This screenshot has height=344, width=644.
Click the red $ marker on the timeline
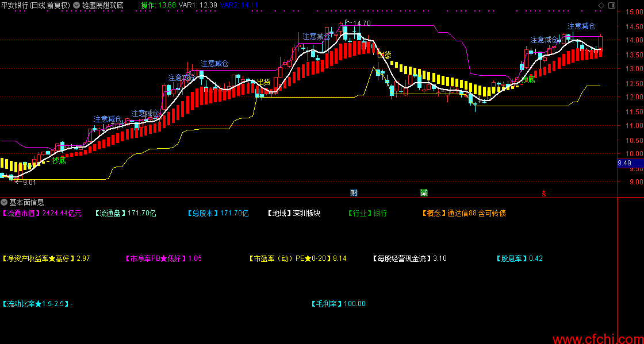[x=544, y=193]
